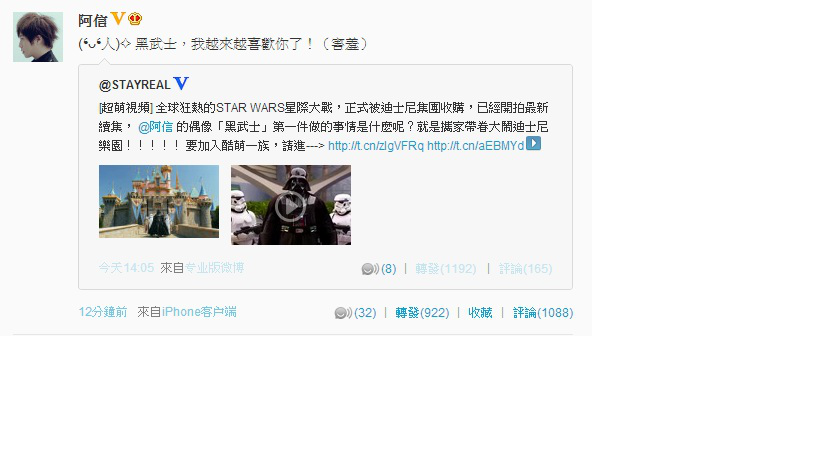Click 轉發(922) to repost

point(422,313)
